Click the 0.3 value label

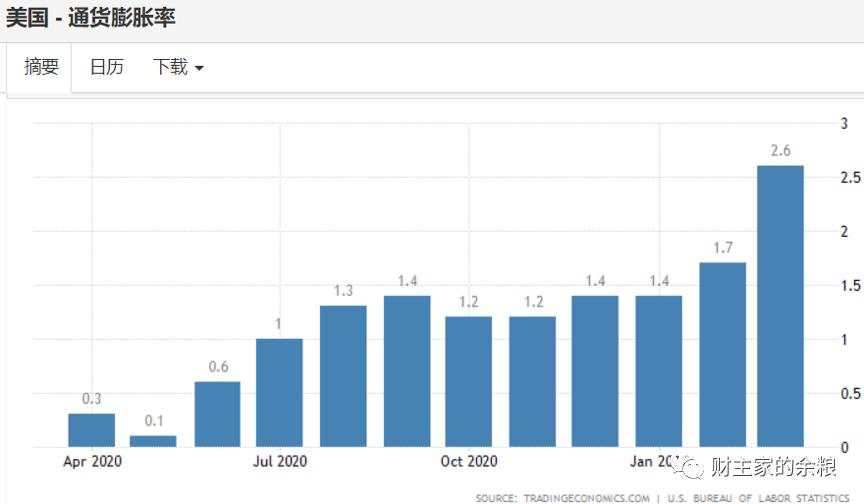pos(91,398)
